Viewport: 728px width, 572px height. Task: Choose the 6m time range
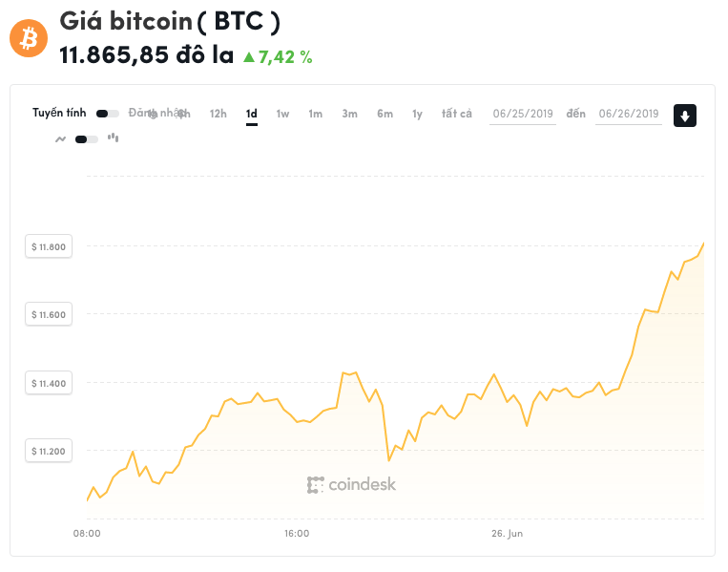(x=385, y=114)
